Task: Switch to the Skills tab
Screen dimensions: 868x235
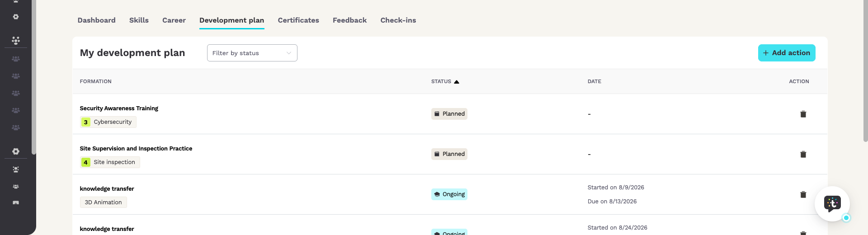Action: pyautogui.click(x=139, y=20)
